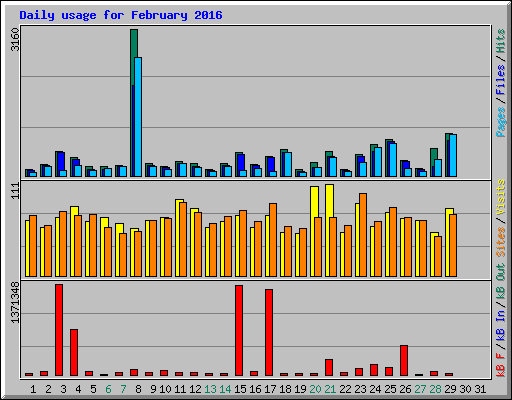Screen dimensions: 512x400
Task: Click the red kB bar for day 4
Action: [x=74, y=352]
